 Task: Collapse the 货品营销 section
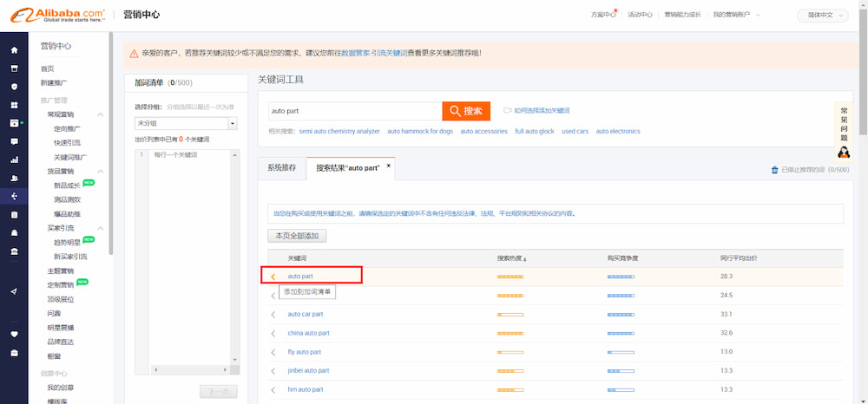101,172
